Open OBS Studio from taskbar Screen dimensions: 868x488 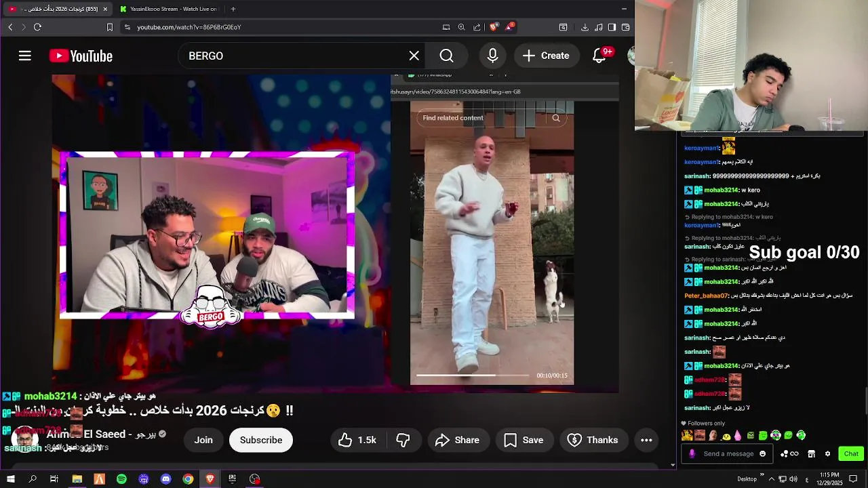(254, 479)
